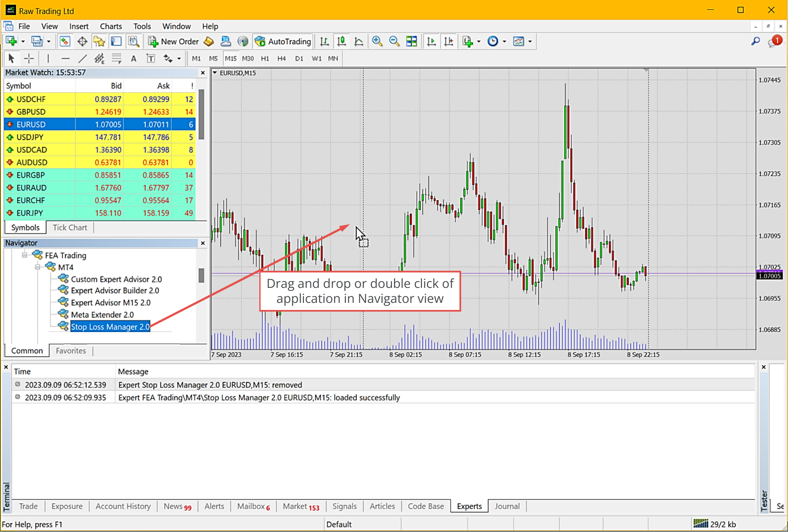Click the connection status 29/2 kb indicator
The height and width of the screenshot is (532, 788).
[x=714, y=524]
